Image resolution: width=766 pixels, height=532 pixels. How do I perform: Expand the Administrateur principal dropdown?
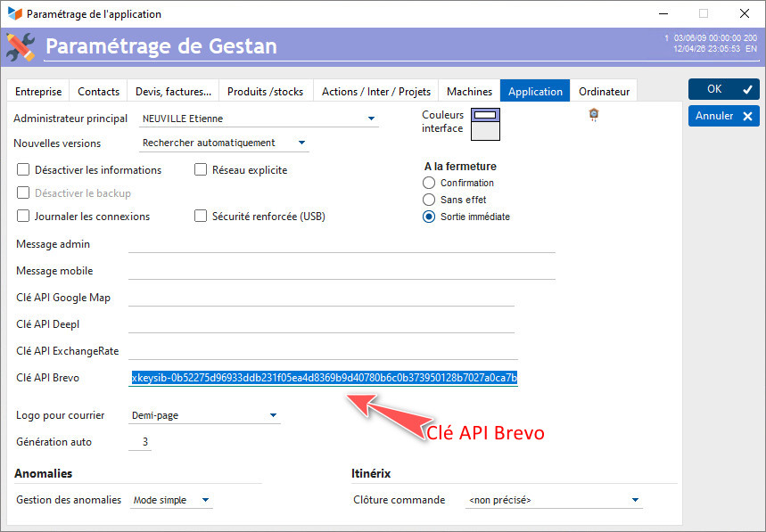click(x=371, y=119)
